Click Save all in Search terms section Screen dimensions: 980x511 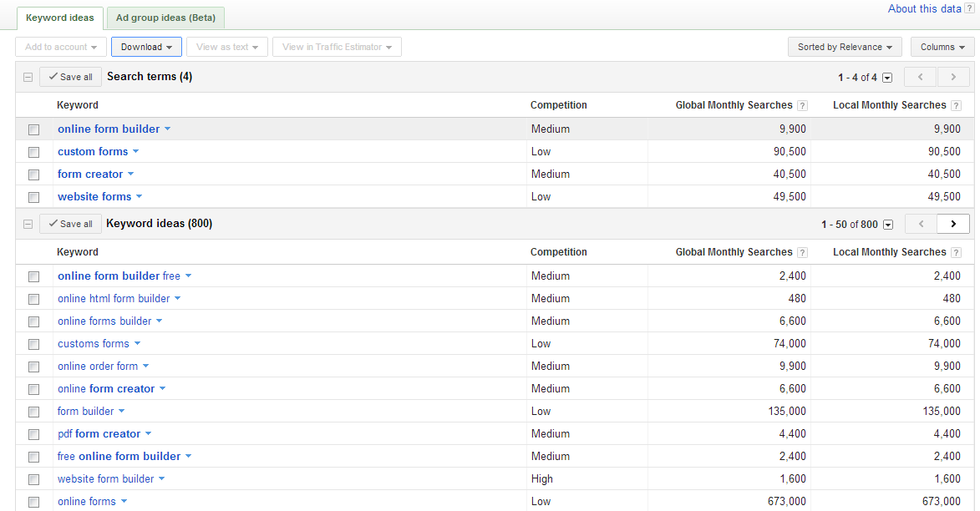70,77
